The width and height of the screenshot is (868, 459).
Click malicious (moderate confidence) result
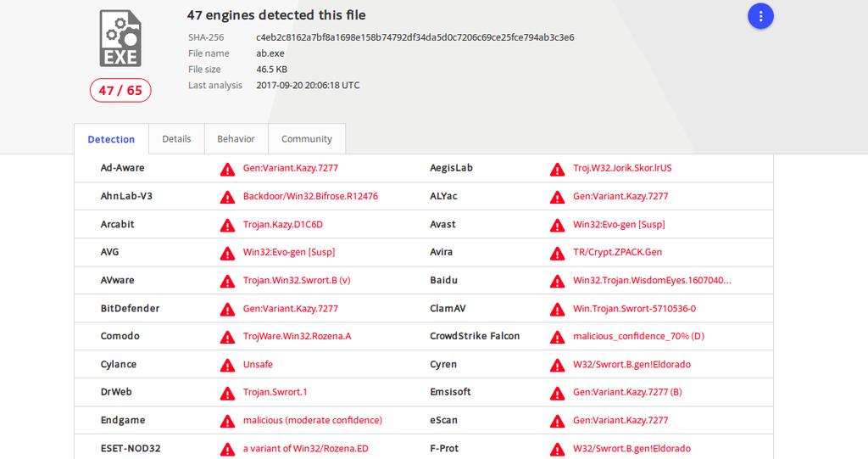point(313,420)
